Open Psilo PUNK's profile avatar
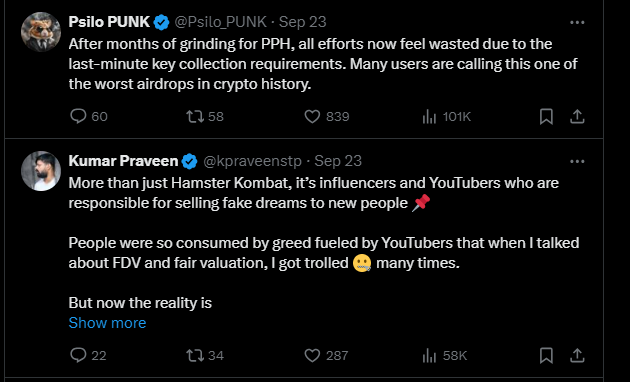Image resolution: width=630 pixels, height=382 pixels. point(41,32)
